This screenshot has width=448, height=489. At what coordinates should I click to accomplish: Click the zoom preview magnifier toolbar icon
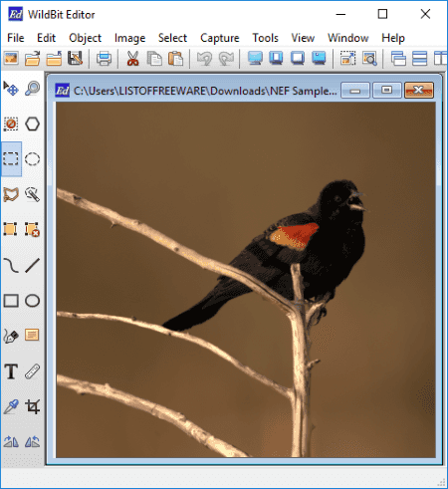pyautogui.click(x=369, y=59)
